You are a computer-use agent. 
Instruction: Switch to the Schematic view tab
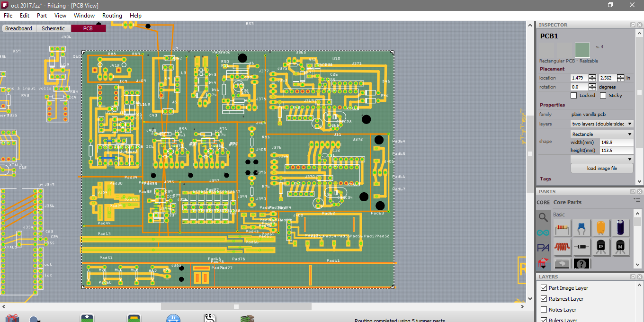53,28
